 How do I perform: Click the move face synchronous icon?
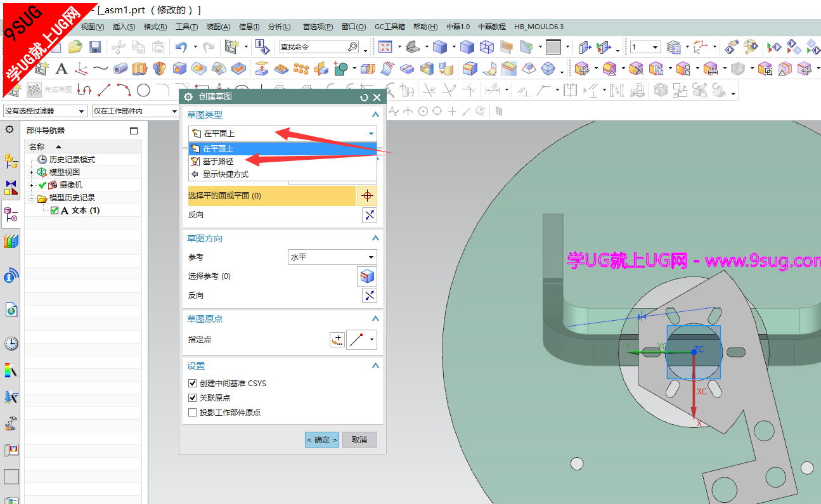(581, 68)
